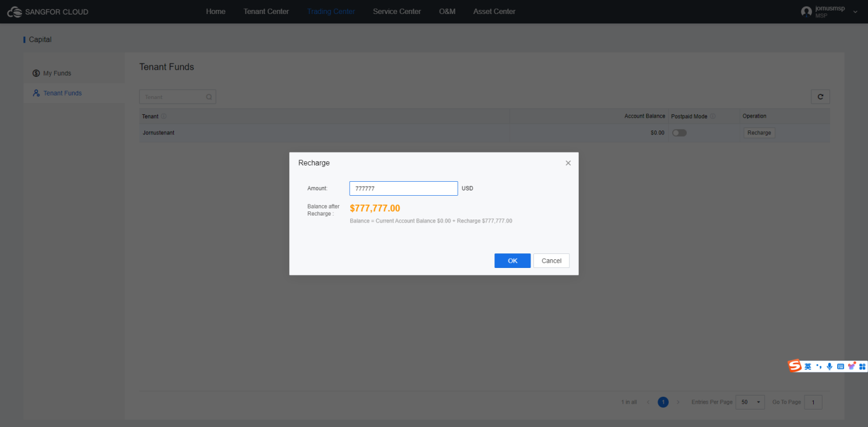This screenshot has height=427, width=868.
Task: Go to Trading Center tab
Action: point(331,12)
